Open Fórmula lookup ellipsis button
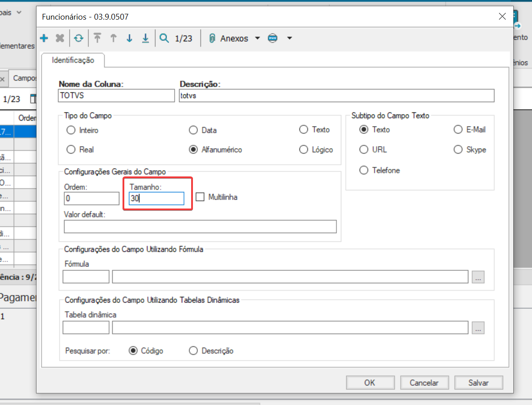The image size is (532, 405). pos(478,277)
